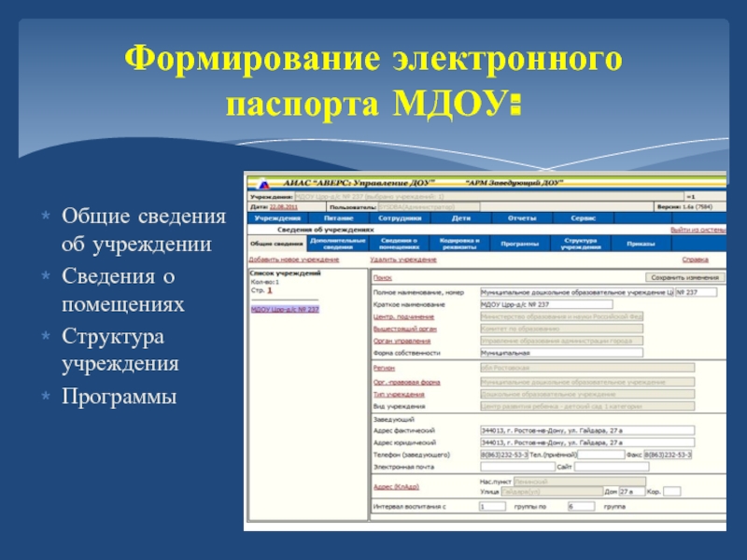Click the Телефон (заведующего) field
747x560 pixels.
tap(504, 455)
